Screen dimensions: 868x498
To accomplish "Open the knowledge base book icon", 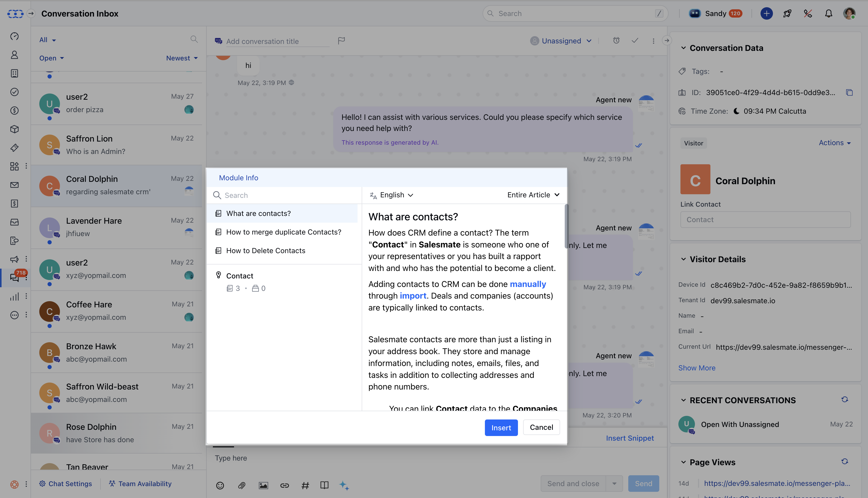I will tap(324, 485).
